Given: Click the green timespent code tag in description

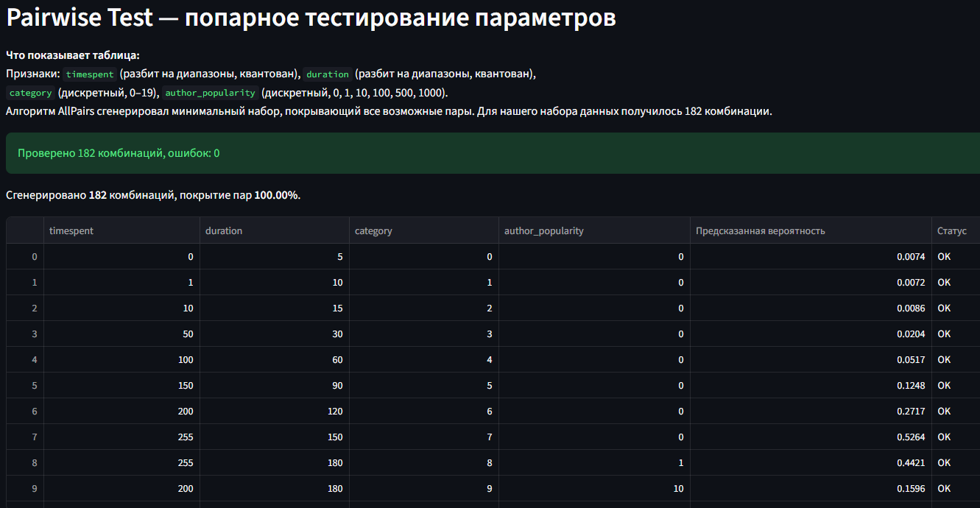Looking at the screenshot, I should coord(90,74).
